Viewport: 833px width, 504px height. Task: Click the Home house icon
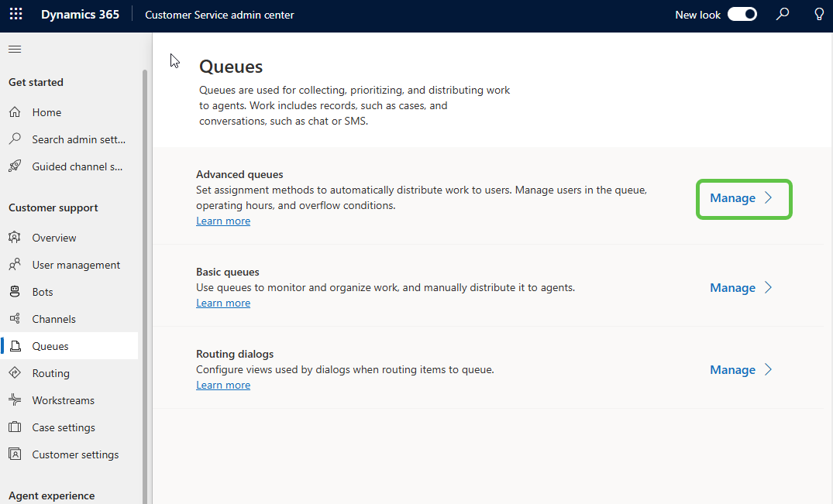pyautogui.click(x=15, y=112)
